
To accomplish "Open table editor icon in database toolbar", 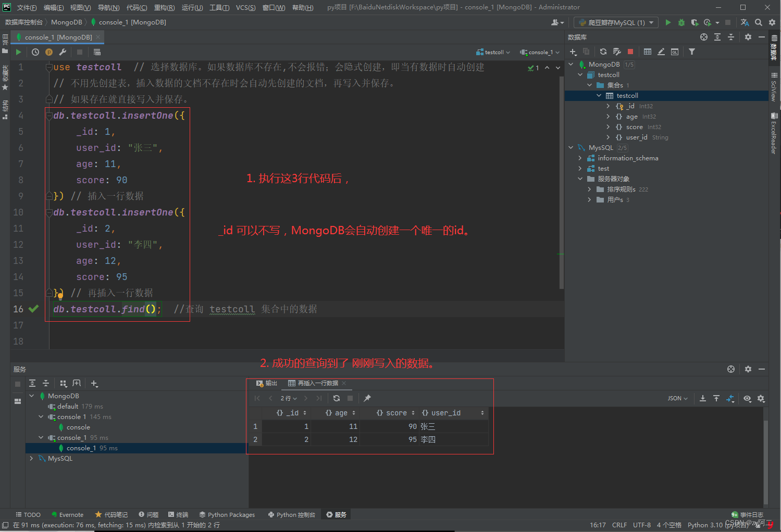I will pyautogui.click(x=648, y=52).
